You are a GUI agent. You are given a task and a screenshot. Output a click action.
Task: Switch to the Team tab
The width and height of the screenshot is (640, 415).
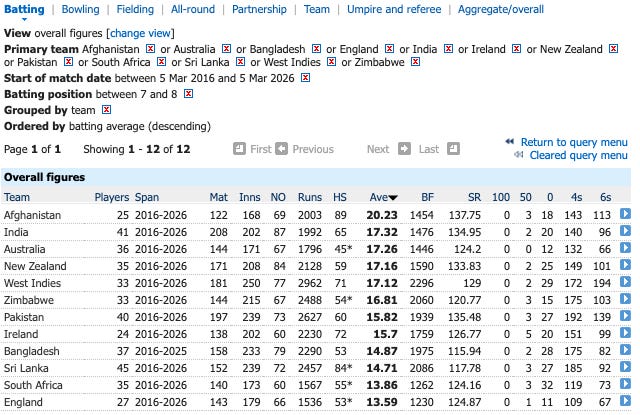317,9
